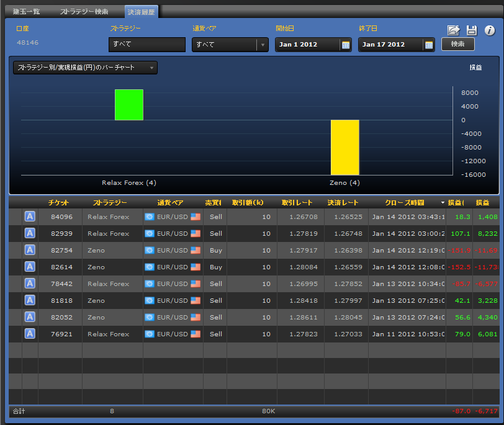Open the end date calendar picker
Image resolution: width=504 pixels, height=425 pixels.
tap(429, 45)
